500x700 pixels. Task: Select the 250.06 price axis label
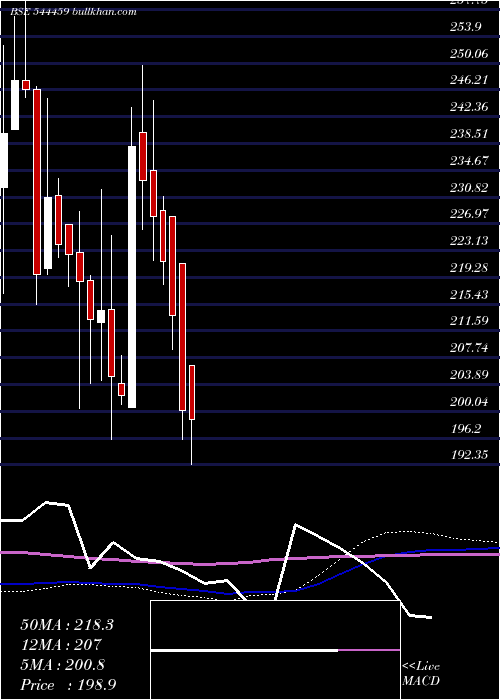469,54
